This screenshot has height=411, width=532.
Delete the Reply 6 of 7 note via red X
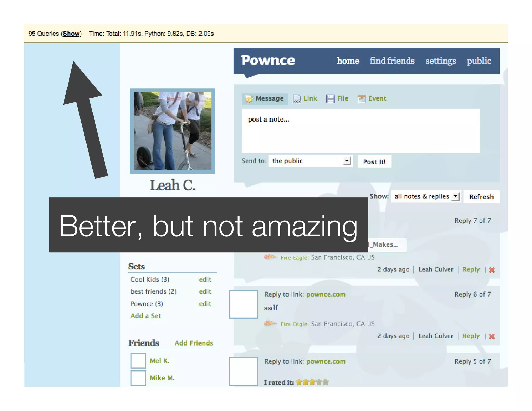coord(491,336)
